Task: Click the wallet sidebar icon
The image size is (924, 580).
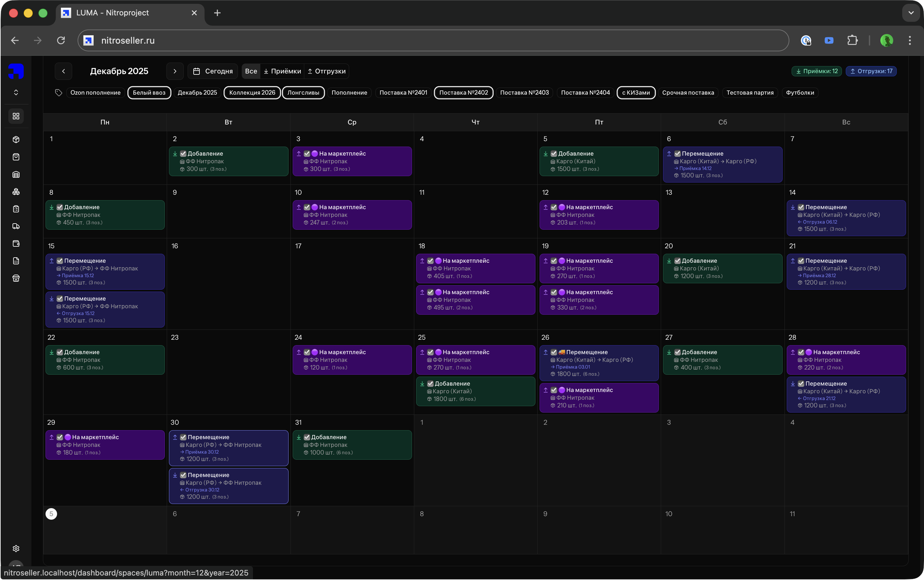Action: click(16, 243)
